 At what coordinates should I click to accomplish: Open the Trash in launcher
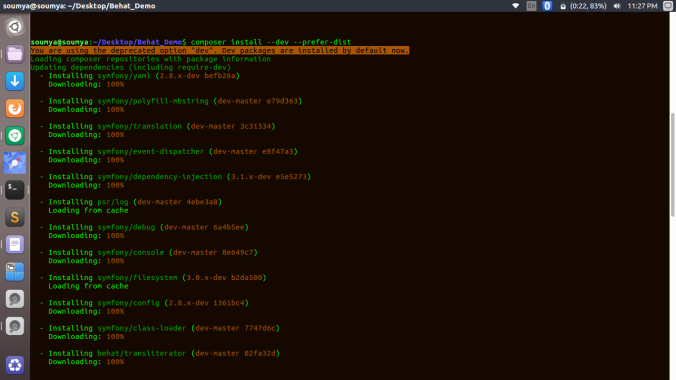pyautogui.click(x=15, y=365)
